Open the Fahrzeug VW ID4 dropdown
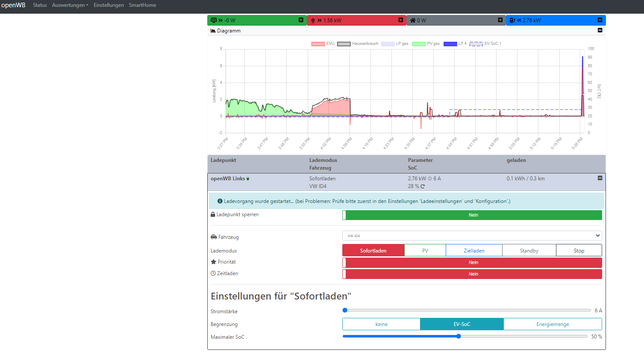This screenshot has width=644, height=364. tap(472, 236)
